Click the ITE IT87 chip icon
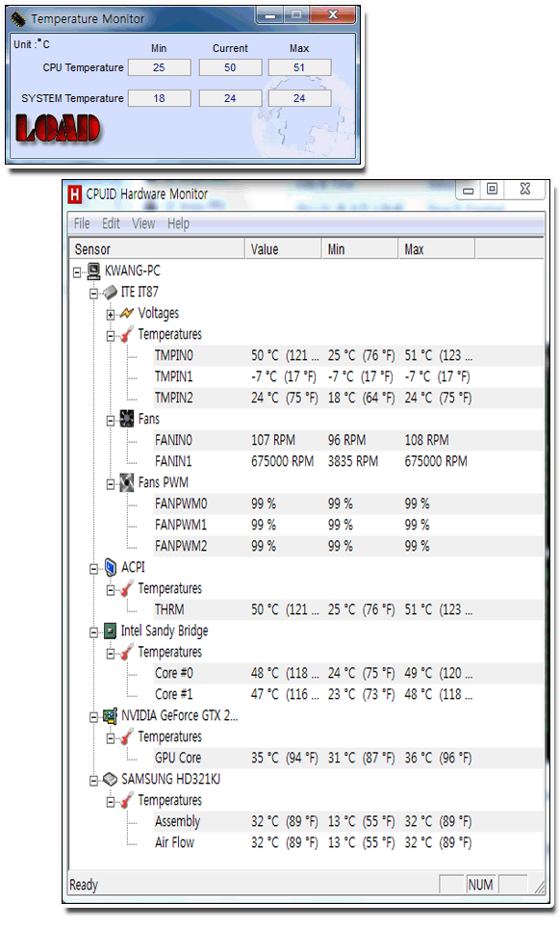 coord(111,293)
